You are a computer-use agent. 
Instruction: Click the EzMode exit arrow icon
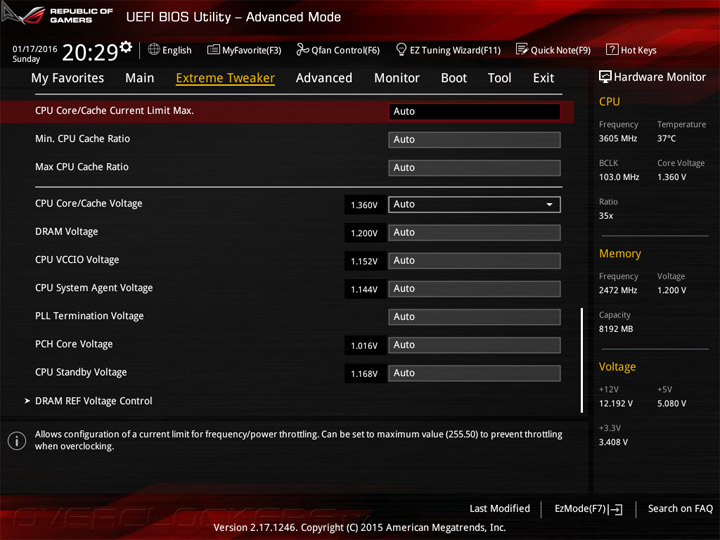point(616,509)
